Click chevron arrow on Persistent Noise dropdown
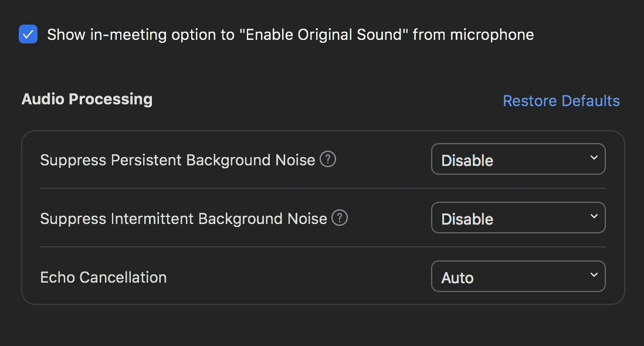 [x=594, y=158]
